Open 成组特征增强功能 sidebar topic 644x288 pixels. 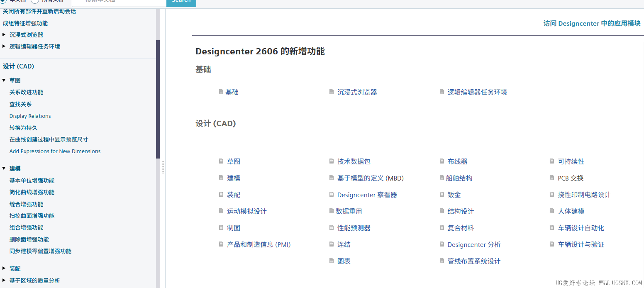click(x=25, y=23)
